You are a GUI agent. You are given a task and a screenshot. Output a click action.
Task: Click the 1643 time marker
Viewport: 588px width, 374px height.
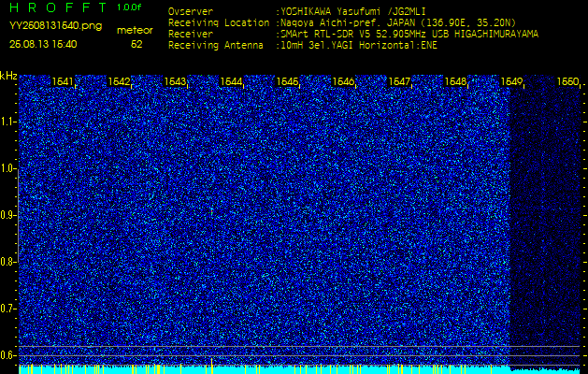click(175, 81)
